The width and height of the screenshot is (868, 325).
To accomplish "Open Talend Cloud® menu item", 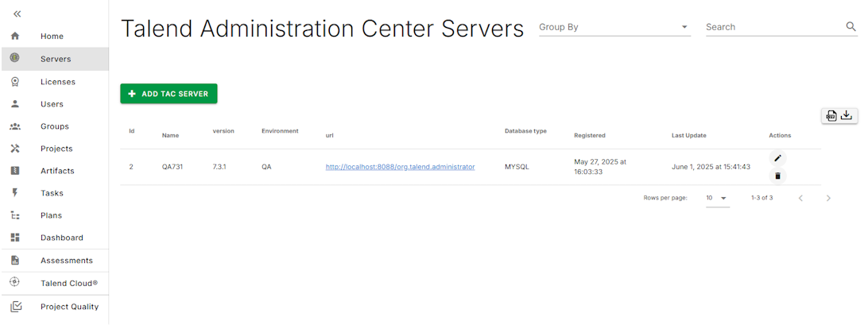I will [68, 283].
